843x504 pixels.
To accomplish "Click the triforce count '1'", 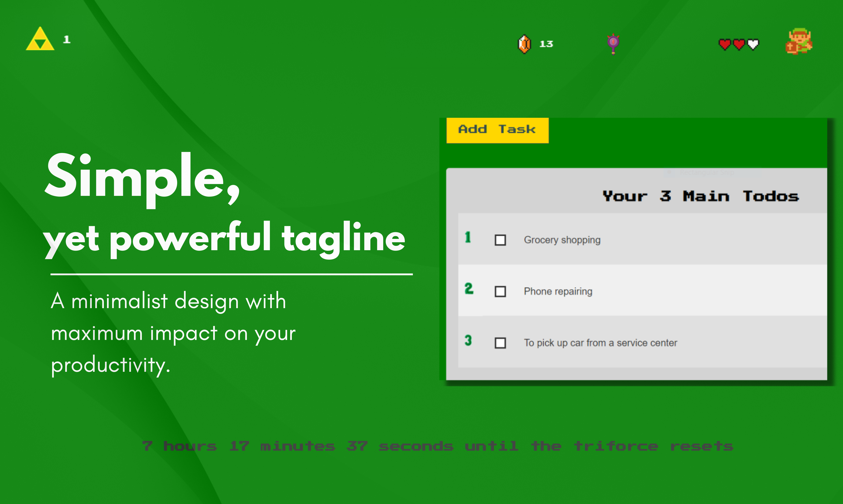I will (67, 39).
